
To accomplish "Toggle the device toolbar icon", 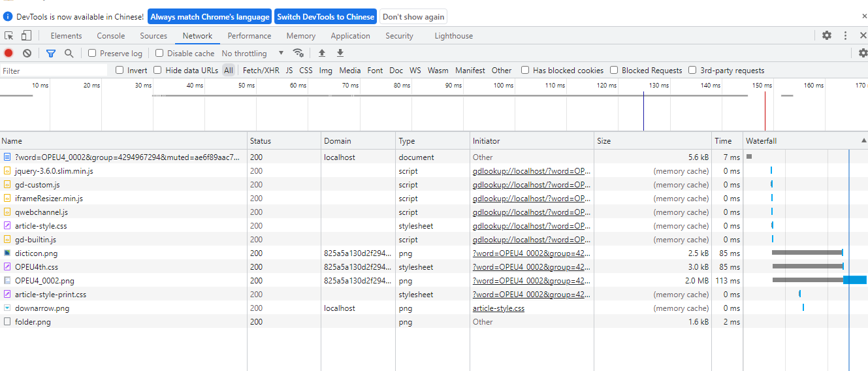I will tap(27, 36).
